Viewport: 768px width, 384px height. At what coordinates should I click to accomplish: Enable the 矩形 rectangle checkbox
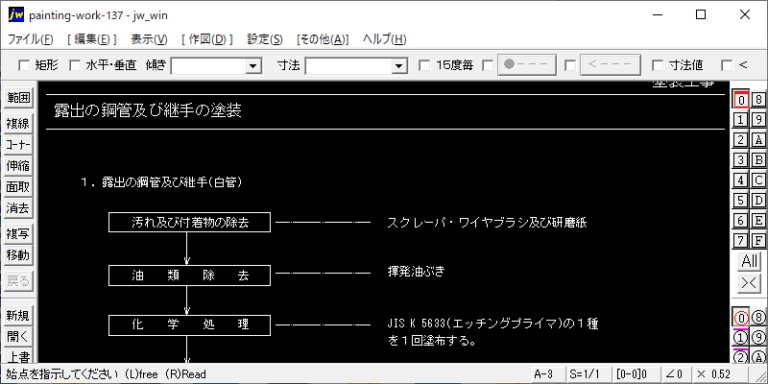coord(24,65)
